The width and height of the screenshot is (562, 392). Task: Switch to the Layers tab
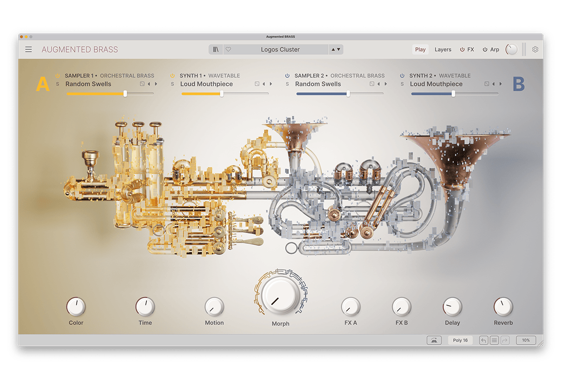443,49
